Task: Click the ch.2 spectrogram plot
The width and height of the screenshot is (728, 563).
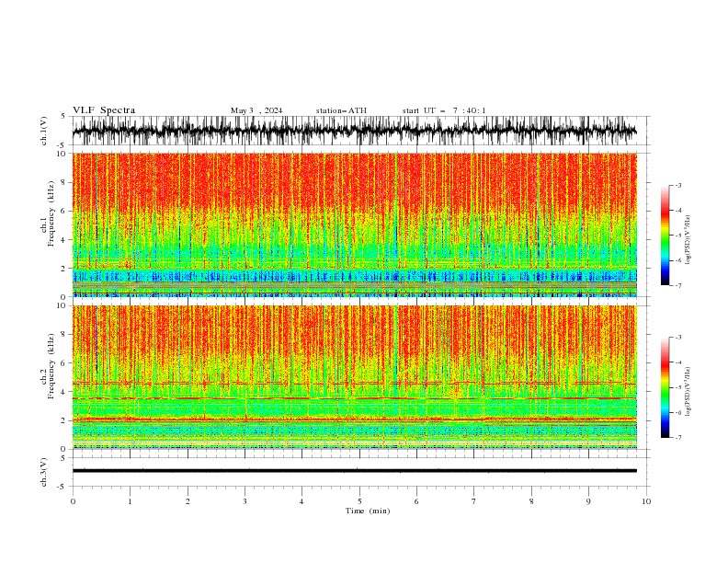Action: [x=355, y=377]
